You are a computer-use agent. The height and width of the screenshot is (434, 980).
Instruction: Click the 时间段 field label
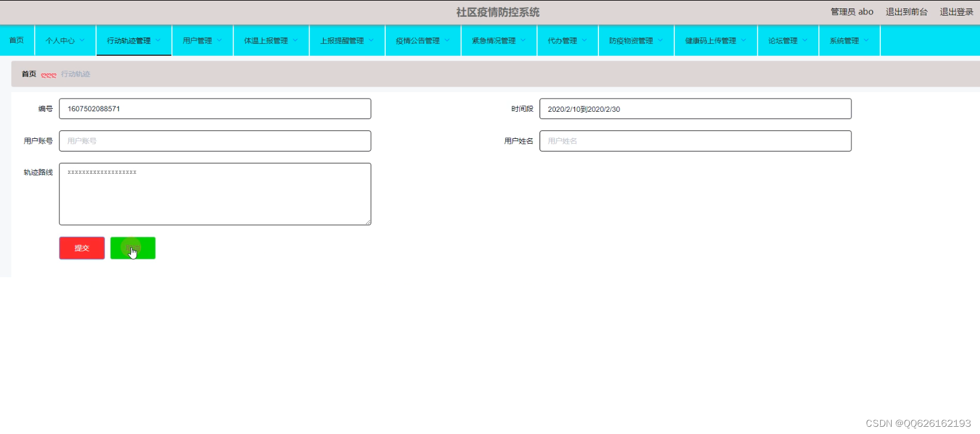[x=522, y=109]
